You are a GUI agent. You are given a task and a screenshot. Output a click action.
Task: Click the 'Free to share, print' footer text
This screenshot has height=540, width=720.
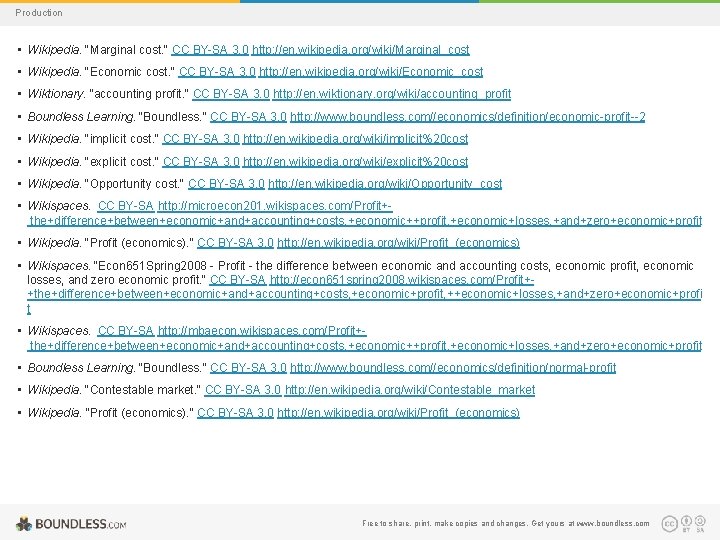(506, 523)
